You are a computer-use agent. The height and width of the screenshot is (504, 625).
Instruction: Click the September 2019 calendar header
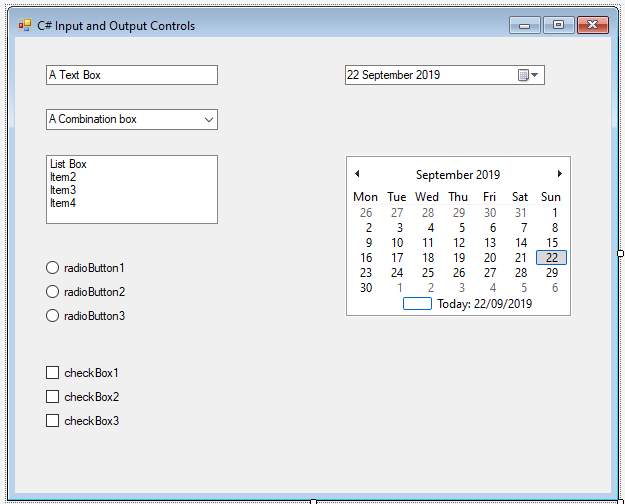click(x=458, y=175)
